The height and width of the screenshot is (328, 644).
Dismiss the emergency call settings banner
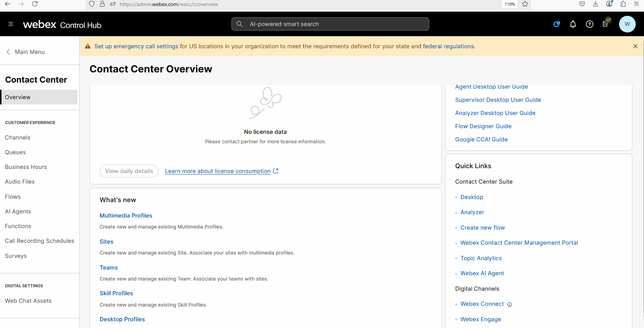(x=635, y=46)
